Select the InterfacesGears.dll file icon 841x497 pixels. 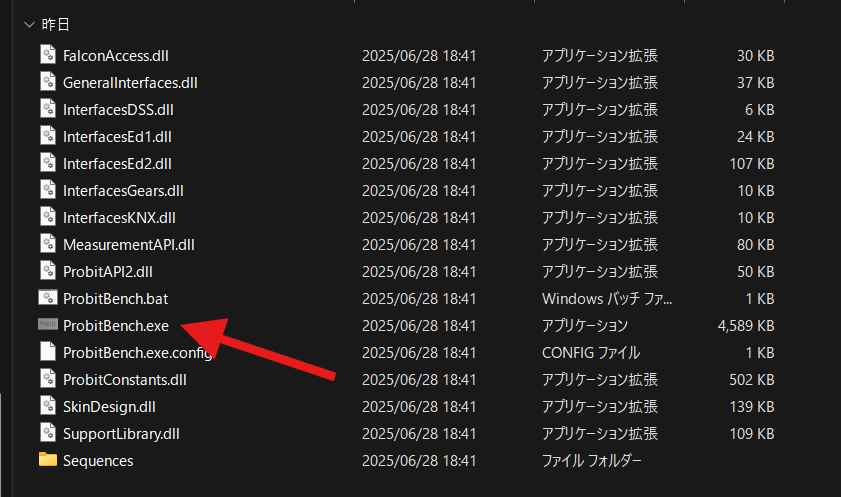[48, 190]
